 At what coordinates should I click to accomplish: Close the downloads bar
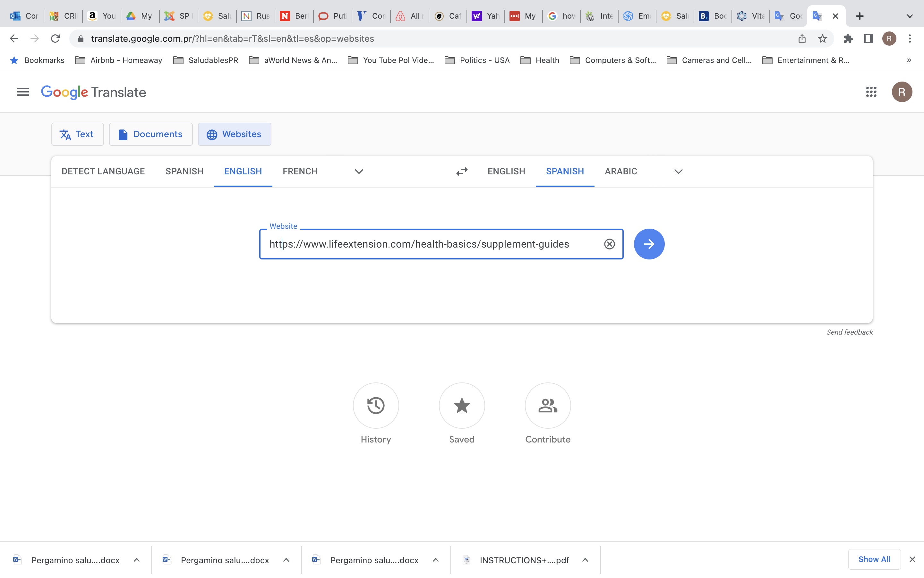pos(912,560)
